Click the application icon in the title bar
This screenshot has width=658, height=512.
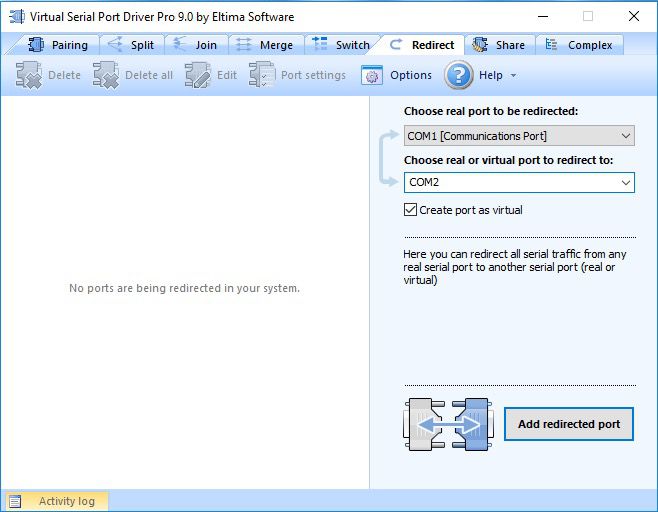[x=17, y=16]
